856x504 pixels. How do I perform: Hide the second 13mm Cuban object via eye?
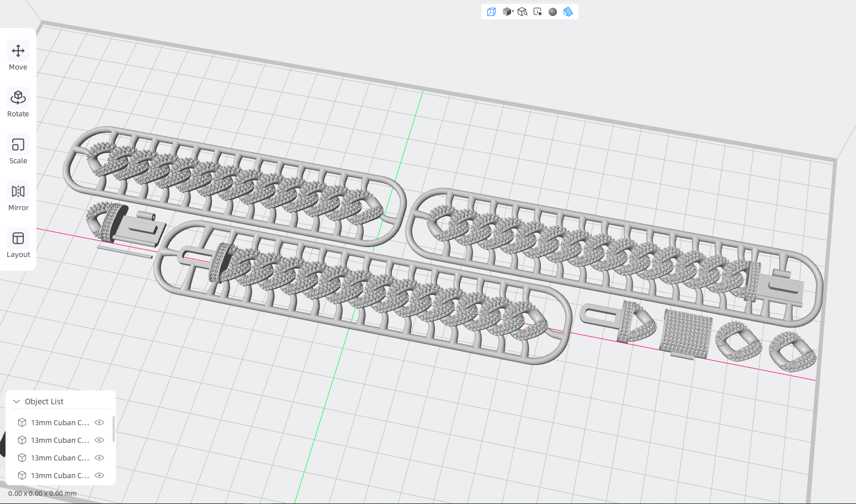click(x=99, y=440)
